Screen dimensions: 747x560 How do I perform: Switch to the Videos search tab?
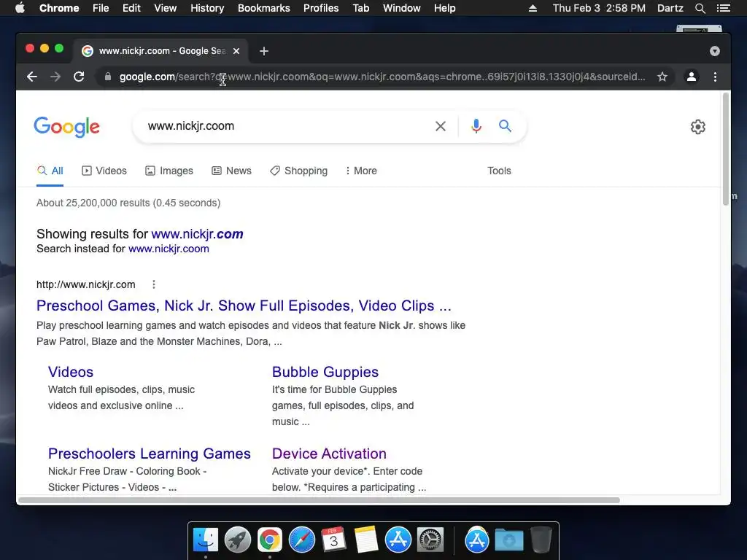coord(104,171)
